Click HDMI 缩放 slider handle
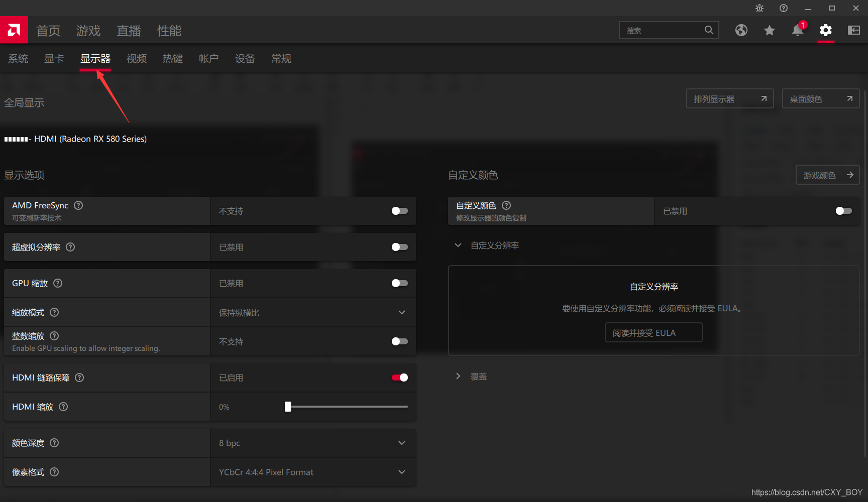 click(288, 407)
